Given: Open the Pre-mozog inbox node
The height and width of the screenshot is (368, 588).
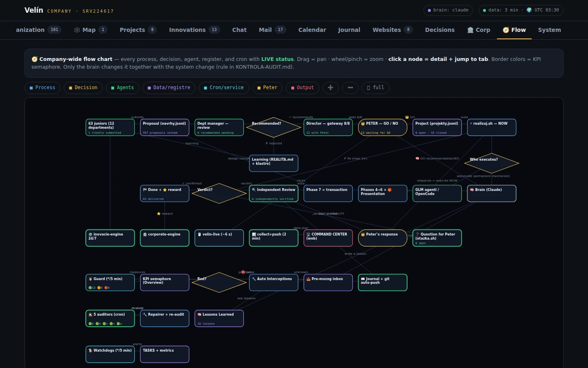Looking at the screenshot, I should (x=328, y=283).
